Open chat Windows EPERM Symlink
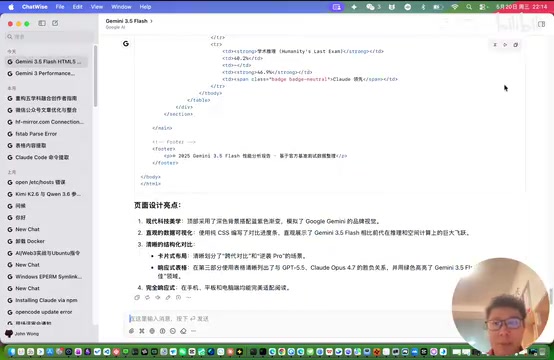Image resolution: width=554 pixels, height=360 pixels. click(x=46, y=277)
